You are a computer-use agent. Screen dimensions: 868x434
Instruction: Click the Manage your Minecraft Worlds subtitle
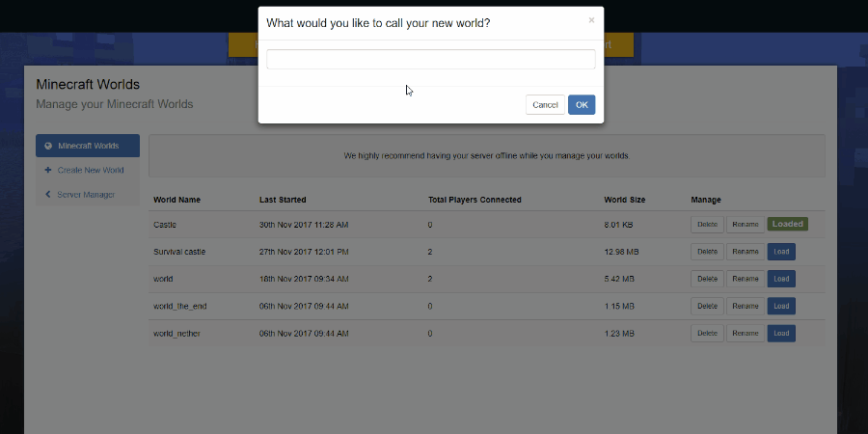coord(115,104)
